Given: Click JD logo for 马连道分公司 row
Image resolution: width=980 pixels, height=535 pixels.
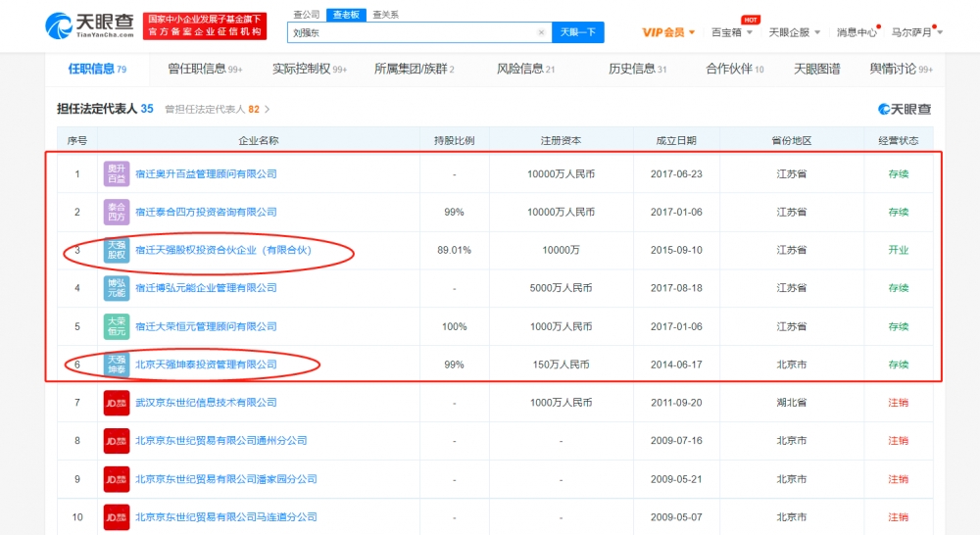Looking at the screenshot, I should click(x=117, y=517).
